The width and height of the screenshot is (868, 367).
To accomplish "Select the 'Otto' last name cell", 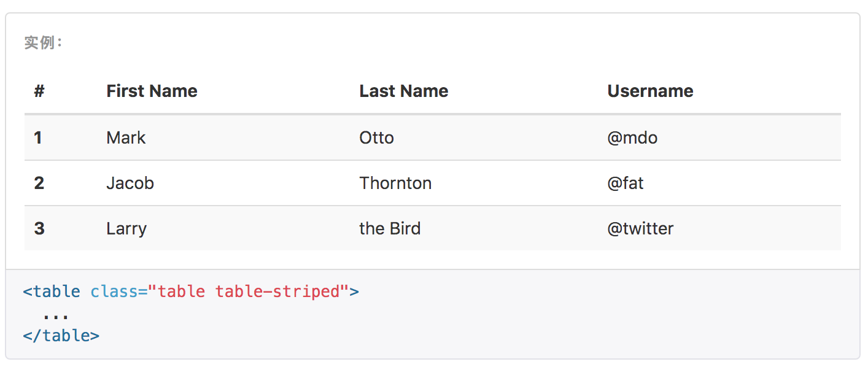I will coord(376,137).
